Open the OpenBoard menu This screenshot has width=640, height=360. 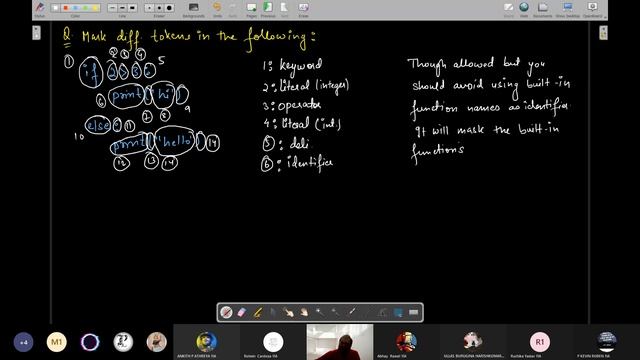[x=592, y=7]
